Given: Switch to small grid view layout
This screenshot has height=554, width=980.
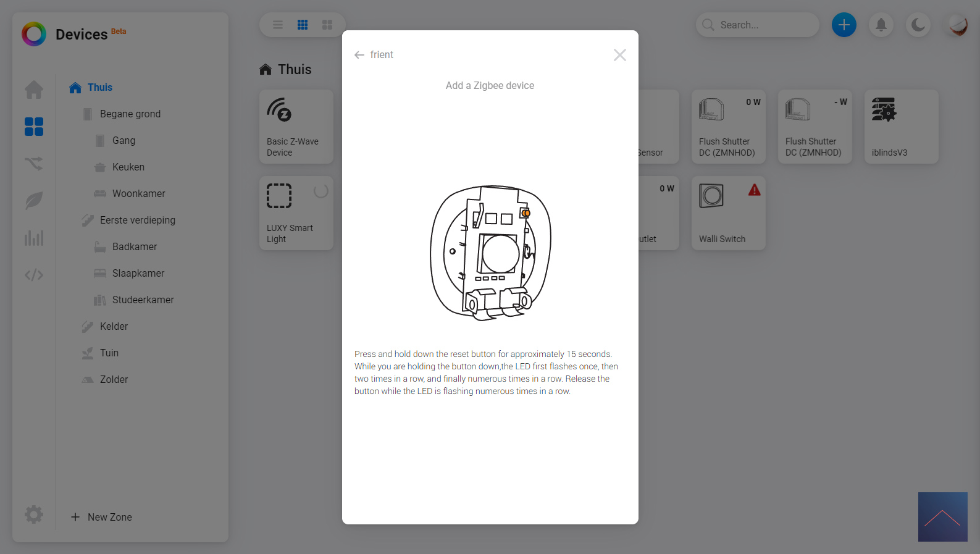Looking at the screenshot, I should tap(303, 25).
